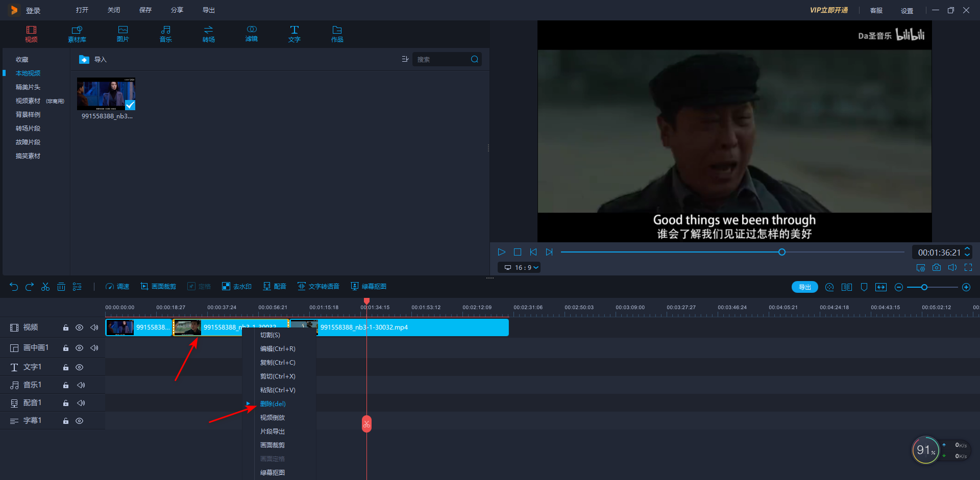Screen dimensions: 980x480
Task: Select 删除(del) from the context menu
Action: point(273,403)
